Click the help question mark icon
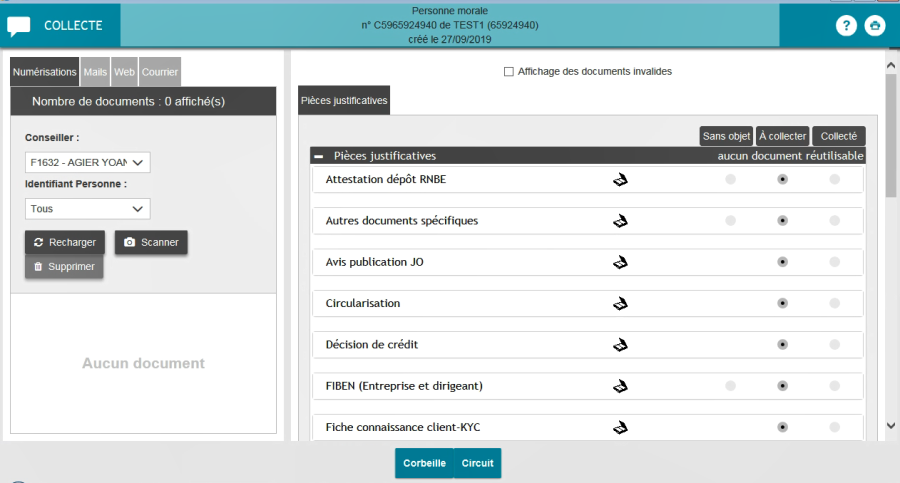Image resolution: width=900 pixels, height=483 pixels. coord(846,26)
